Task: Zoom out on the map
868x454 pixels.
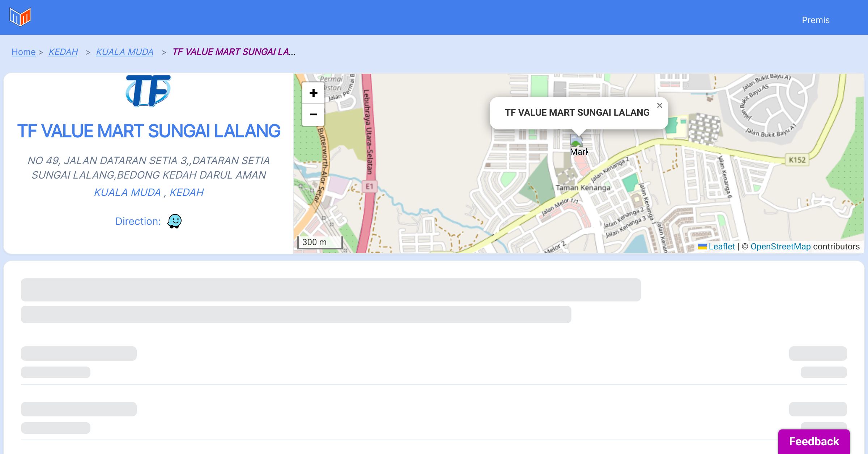Action: click(x=313, y=115)
